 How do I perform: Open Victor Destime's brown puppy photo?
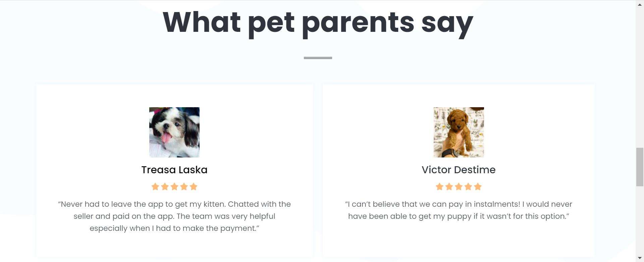click(459, 132)
